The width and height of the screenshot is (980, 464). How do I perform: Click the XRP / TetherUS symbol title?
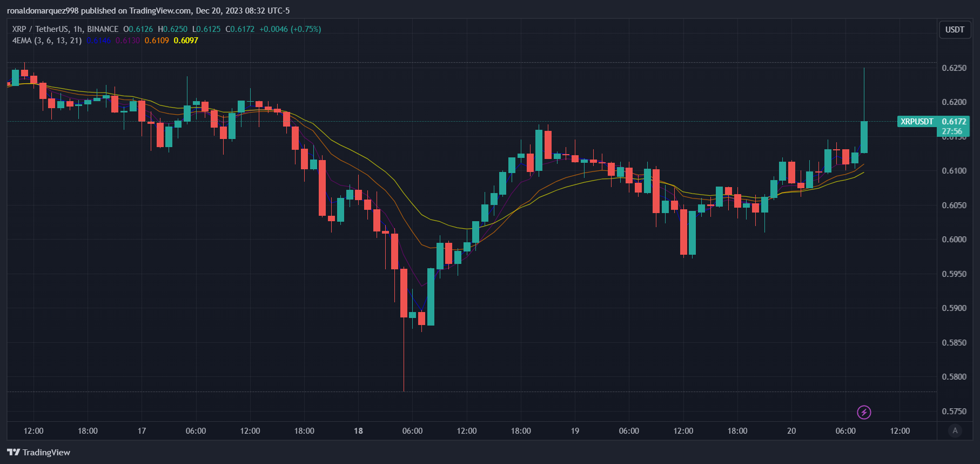pos(65,29)
